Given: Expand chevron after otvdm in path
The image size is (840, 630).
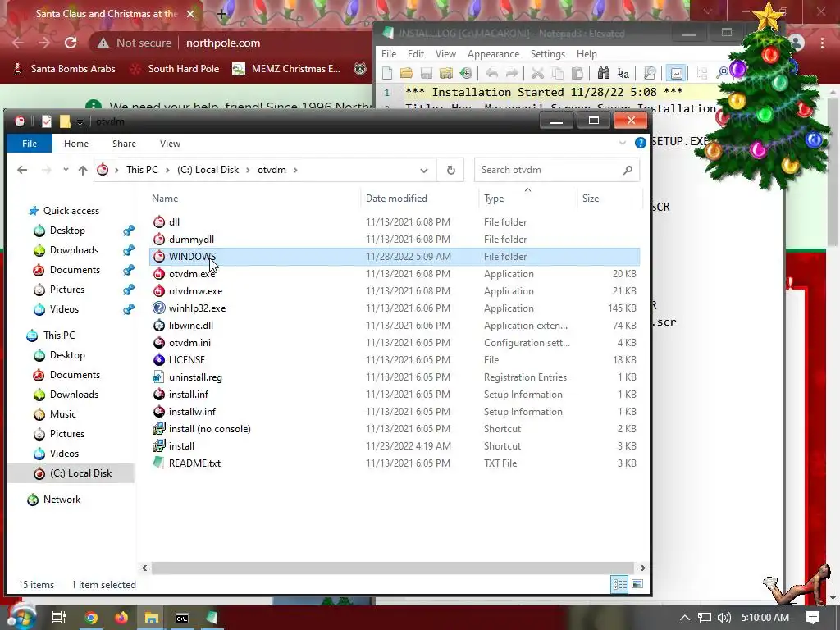Looking at the screenshot, I should (x=295, y=170).
